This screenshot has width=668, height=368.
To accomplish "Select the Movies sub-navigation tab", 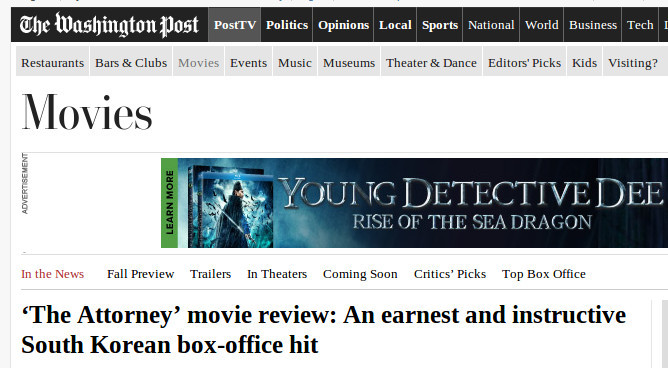I will [199, 63].
